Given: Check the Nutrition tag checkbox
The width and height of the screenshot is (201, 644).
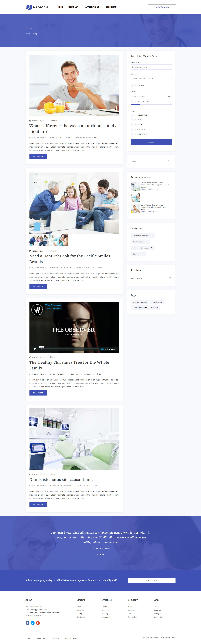Looking at the screenshot, I should 132,129.
